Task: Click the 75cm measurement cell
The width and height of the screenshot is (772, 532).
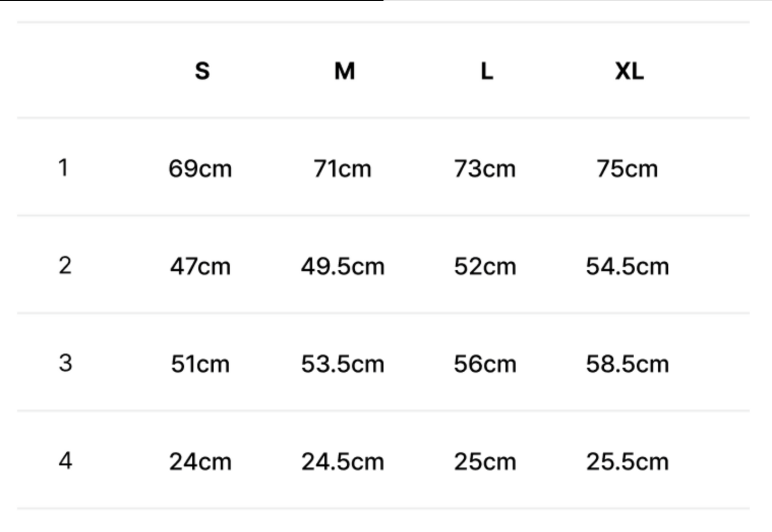Action: point(627,169)
